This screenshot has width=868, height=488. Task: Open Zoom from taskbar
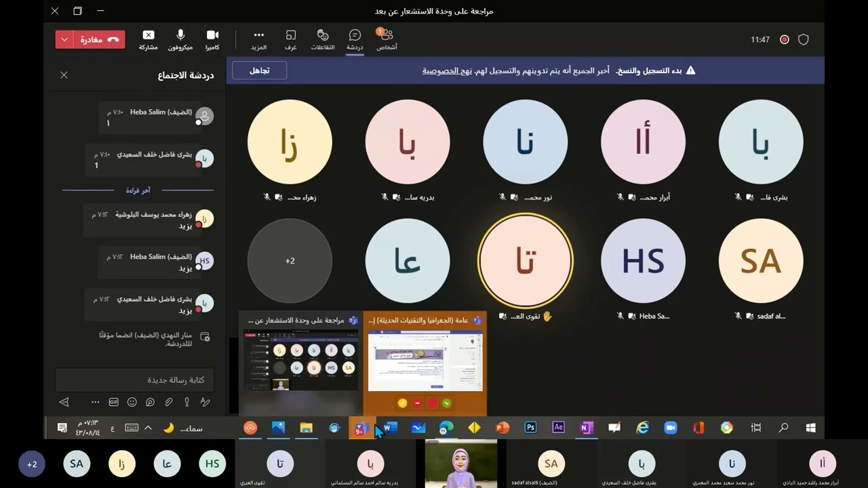coord(671,428)
